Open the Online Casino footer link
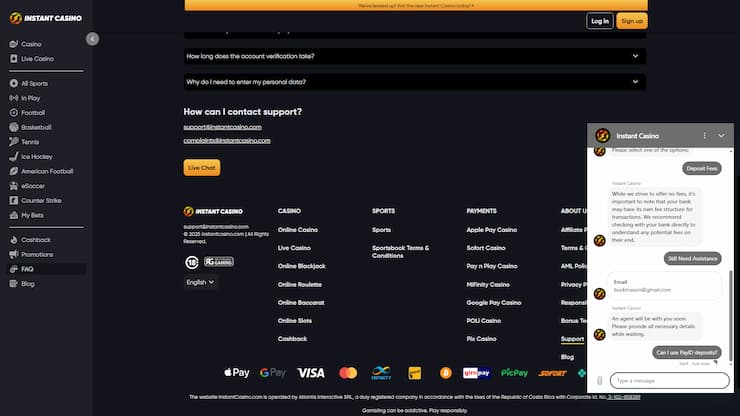 coord(298,229)
